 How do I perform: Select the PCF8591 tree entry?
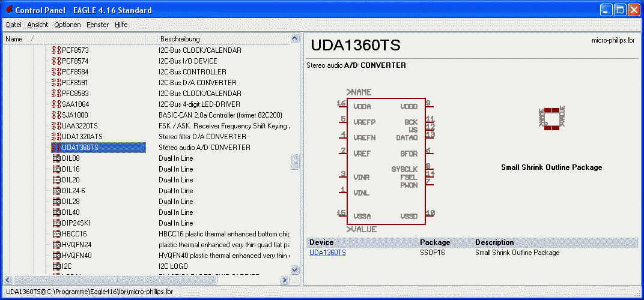(75, 82)
